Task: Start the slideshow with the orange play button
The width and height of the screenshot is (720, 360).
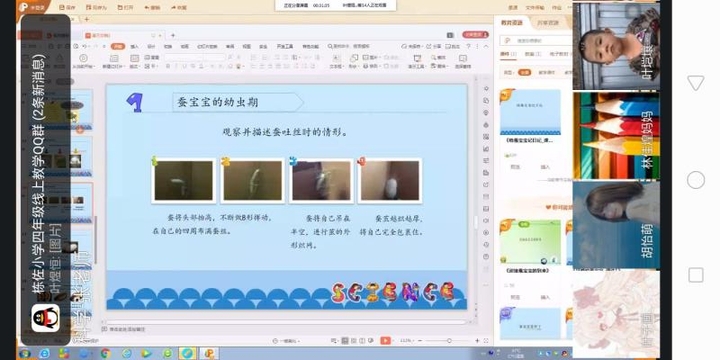Action: click(385, 341)
